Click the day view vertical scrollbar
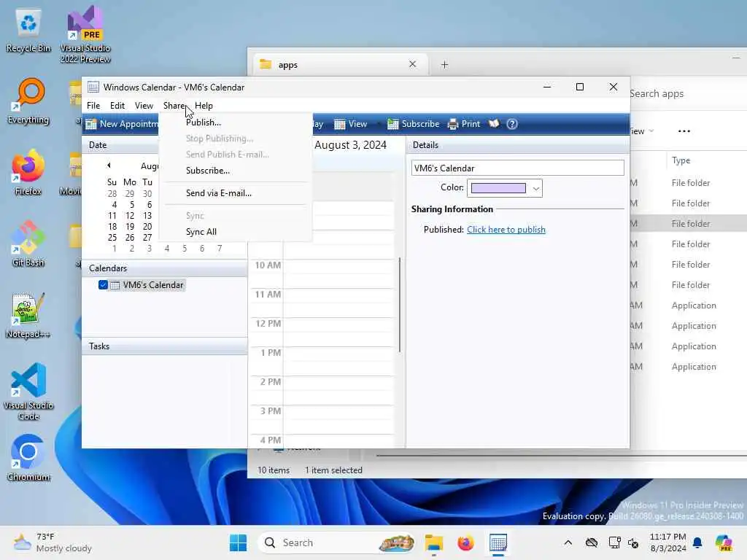 point(399,305)
